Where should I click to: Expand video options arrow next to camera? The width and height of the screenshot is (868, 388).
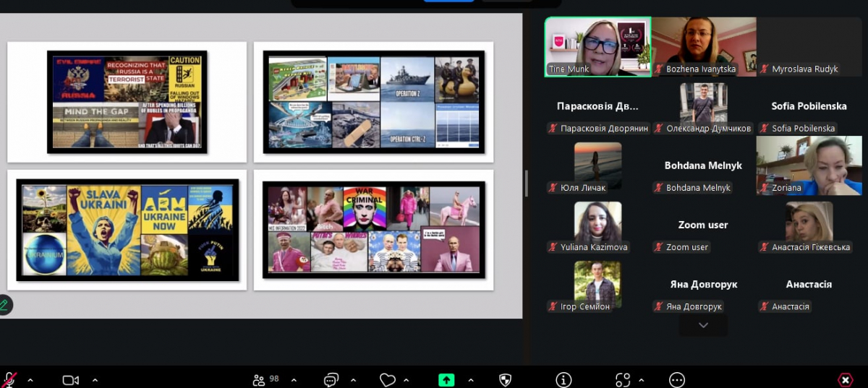[95, 380]
